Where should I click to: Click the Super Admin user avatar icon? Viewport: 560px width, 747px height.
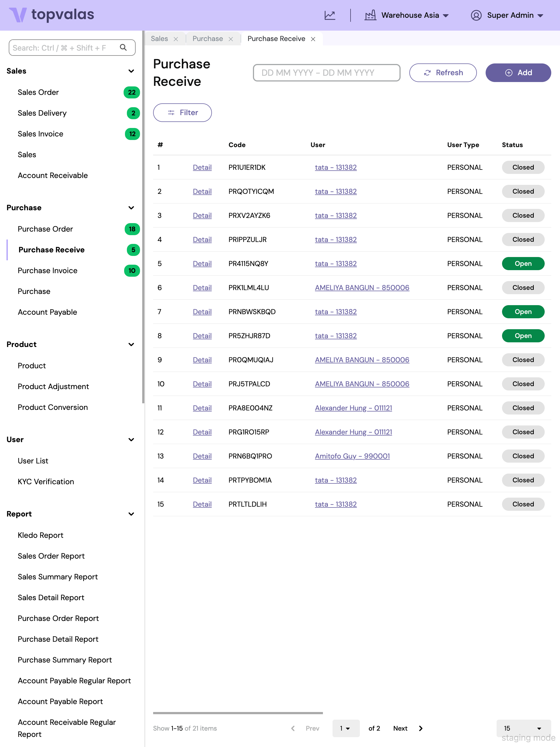coord(476,15)
